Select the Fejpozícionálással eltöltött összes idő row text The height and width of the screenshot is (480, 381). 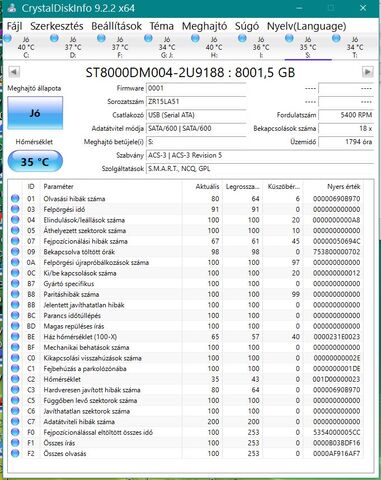coord(98,432)
